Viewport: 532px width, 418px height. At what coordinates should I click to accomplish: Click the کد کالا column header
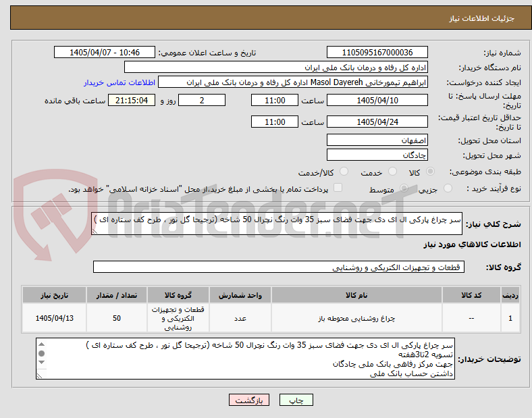click(x=471, y=295)
